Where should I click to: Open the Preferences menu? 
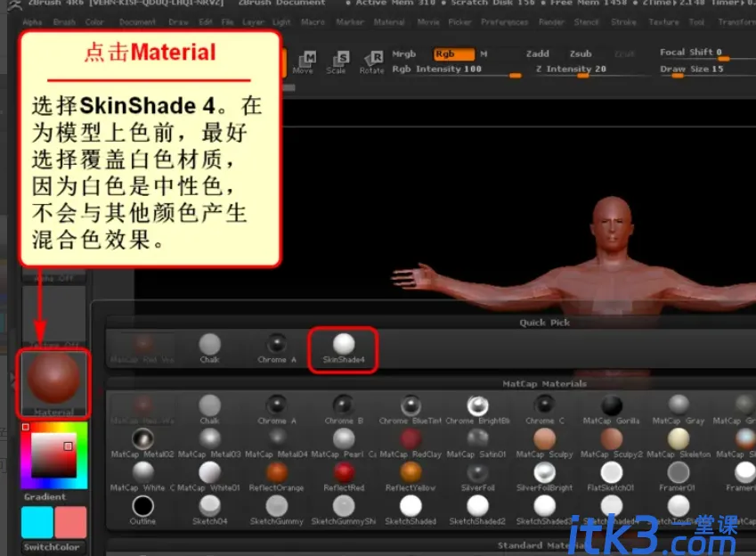coord(504,22)
